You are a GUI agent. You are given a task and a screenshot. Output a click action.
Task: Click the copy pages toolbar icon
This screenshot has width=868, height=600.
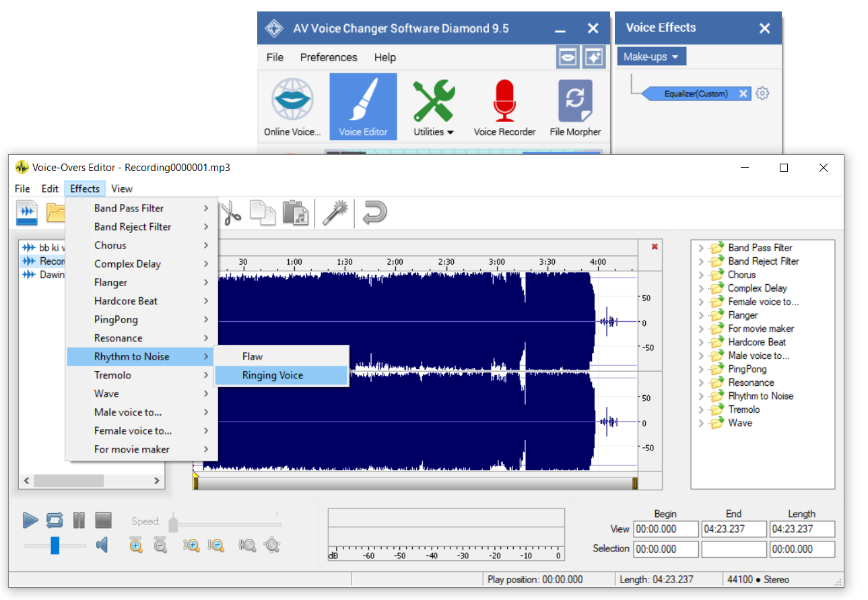pos(263,212)
